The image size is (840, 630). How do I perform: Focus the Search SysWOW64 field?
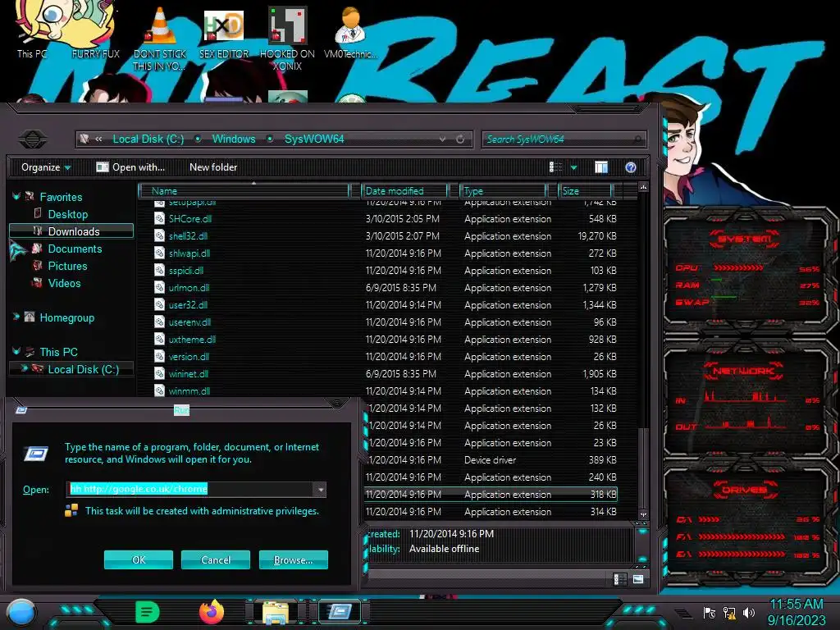pyautogui.click(x=564, y=139)
